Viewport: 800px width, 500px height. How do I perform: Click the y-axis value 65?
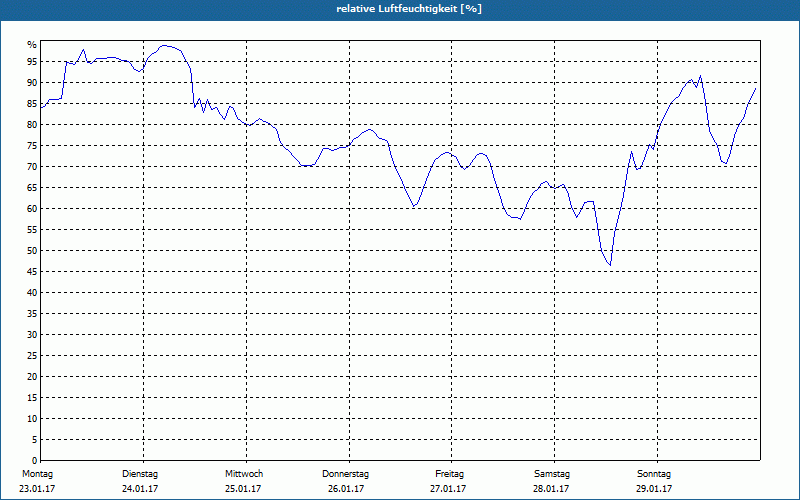[32, 188]
